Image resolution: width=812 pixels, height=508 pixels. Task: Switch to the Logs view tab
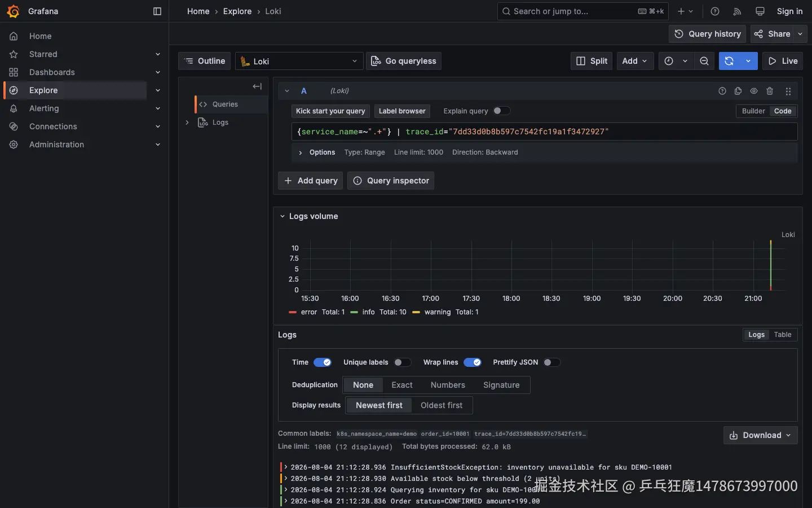pos(757,335)
